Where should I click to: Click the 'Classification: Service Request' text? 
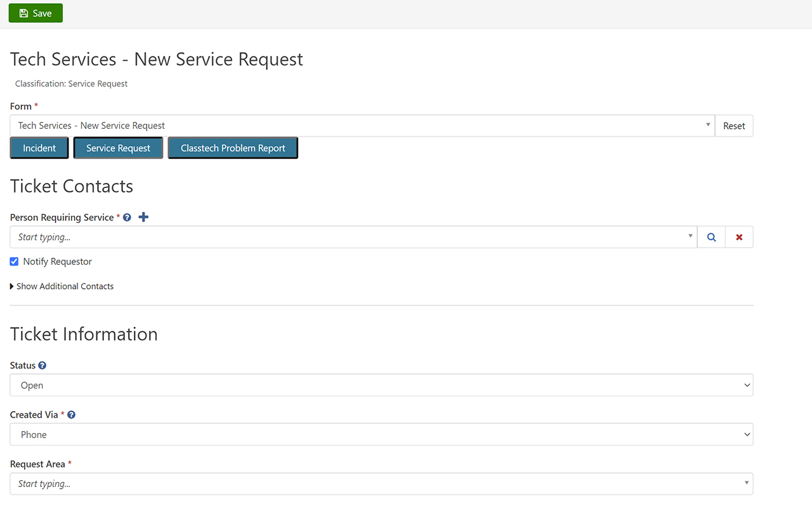pyautogui.click(x=71, y=84)
